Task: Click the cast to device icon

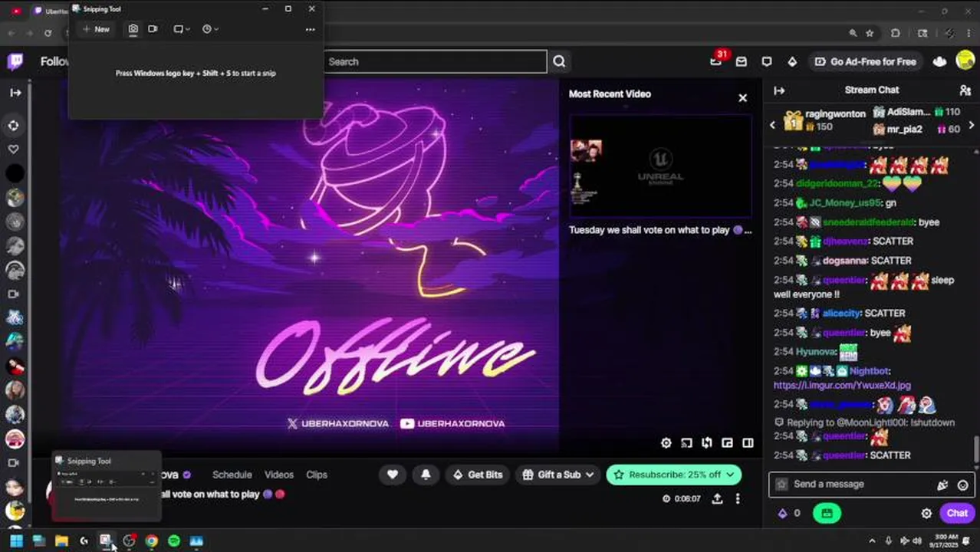Action: [x=686, y=443]
